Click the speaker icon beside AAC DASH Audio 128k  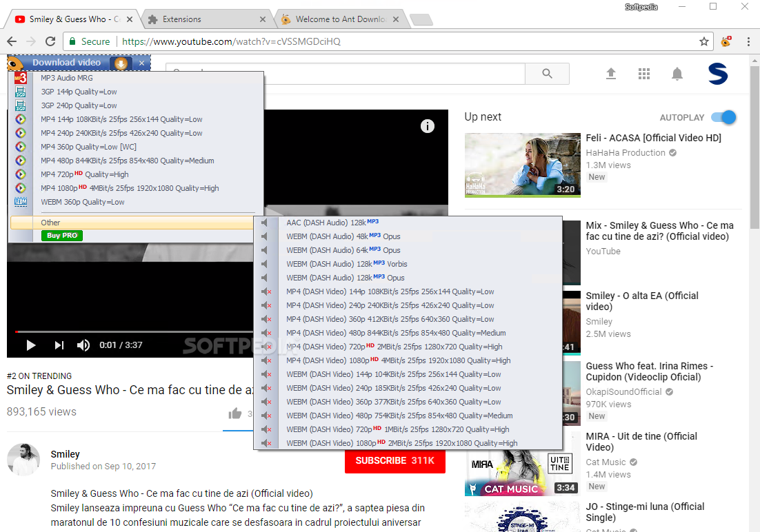click(265, 223)
